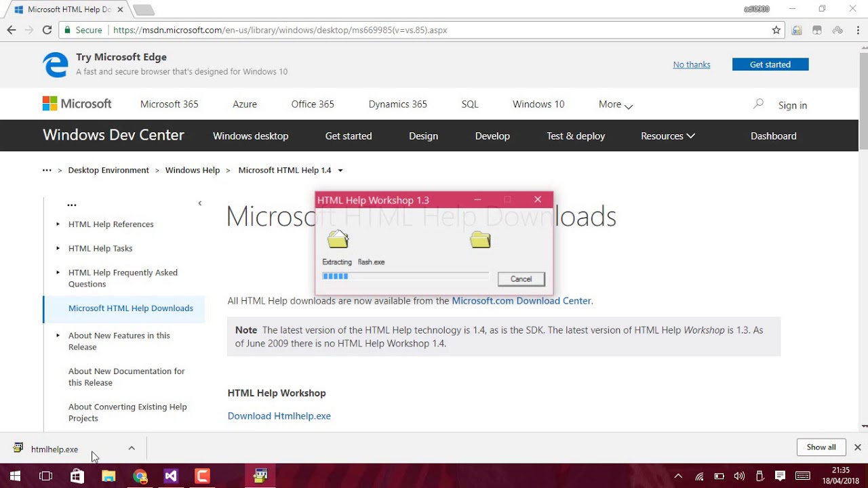Expand About New Features in this Release
This screenshot has width=868, height=488.
(x=58, y=335)
